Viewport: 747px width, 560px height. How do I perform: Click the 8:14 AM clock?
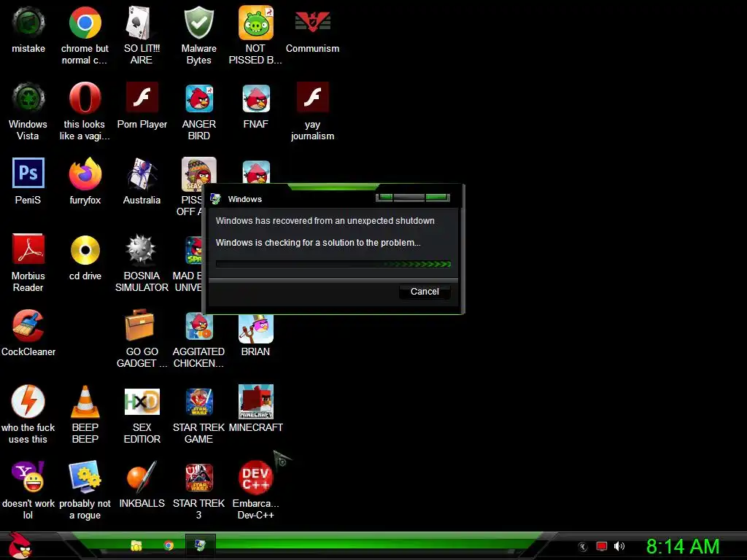pos(683,546)
